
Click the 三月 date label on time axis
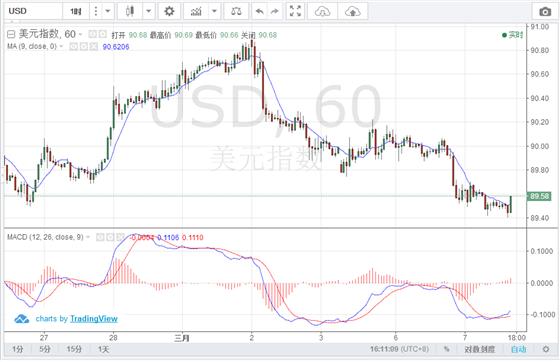click(181, 338)
